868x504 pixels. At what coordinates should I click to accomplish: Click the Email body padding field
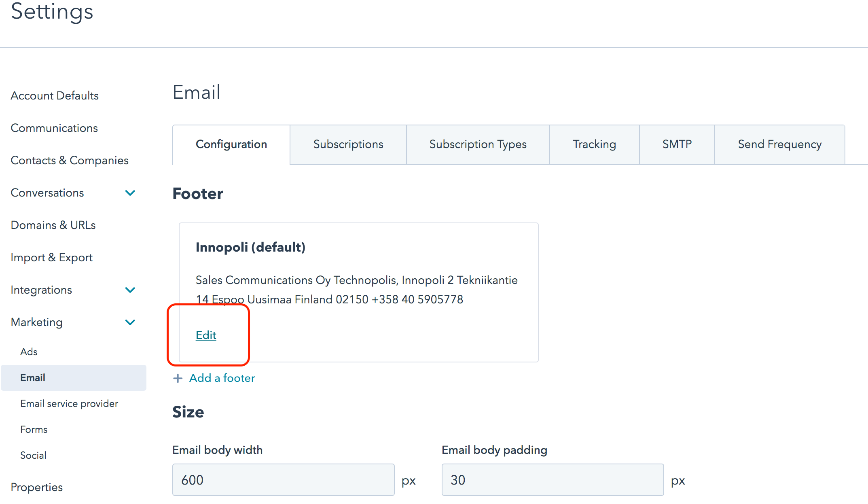553,480
